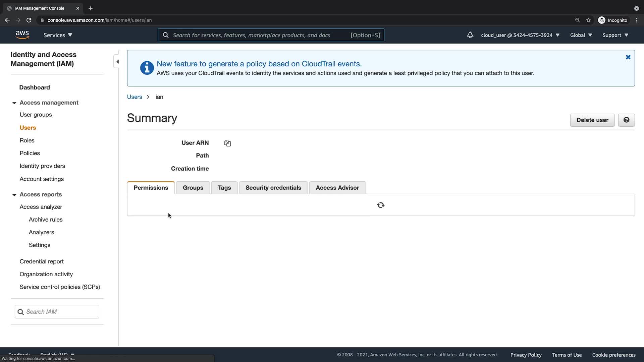Click the browser zoom magnifier icon
644x362 pixels.
(577, 20)
